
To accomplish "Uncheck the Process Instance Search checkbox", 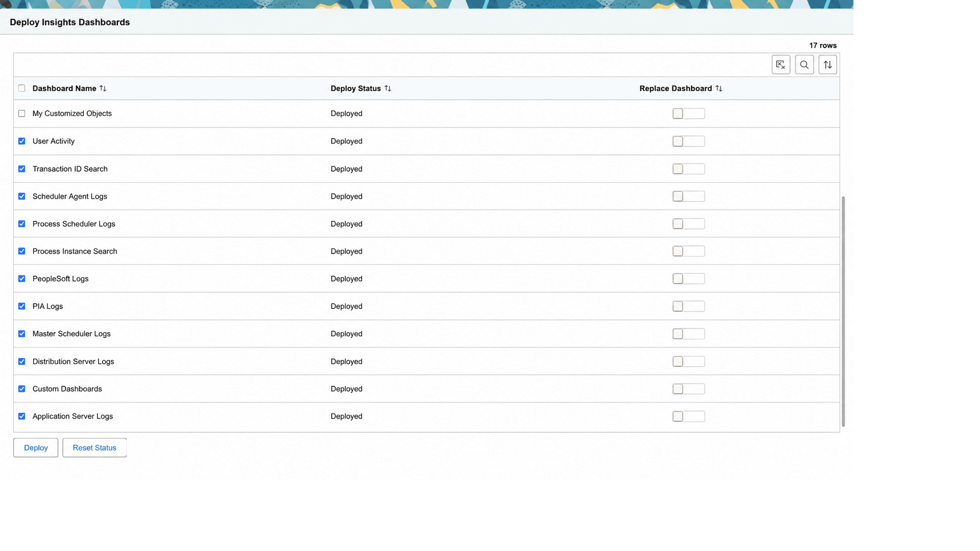I will [x=21, y=251].
